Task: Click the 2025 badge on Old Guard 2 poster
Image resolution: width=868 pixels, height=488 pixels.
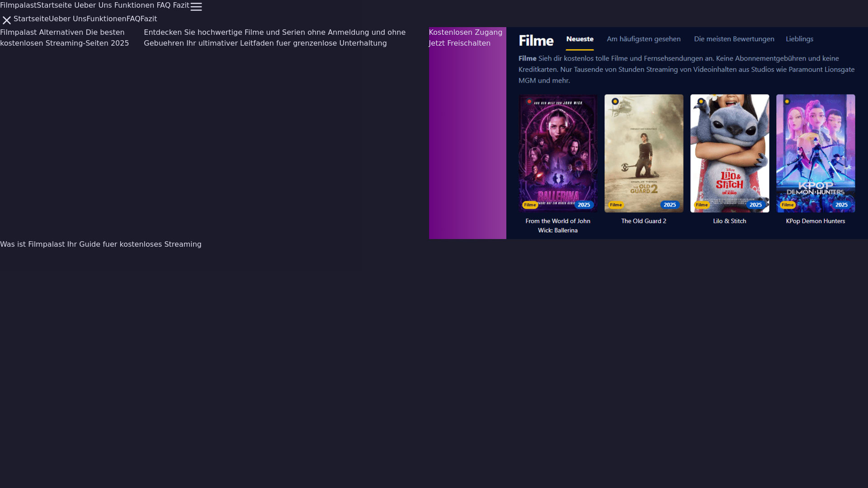Action: coord(670,205)
